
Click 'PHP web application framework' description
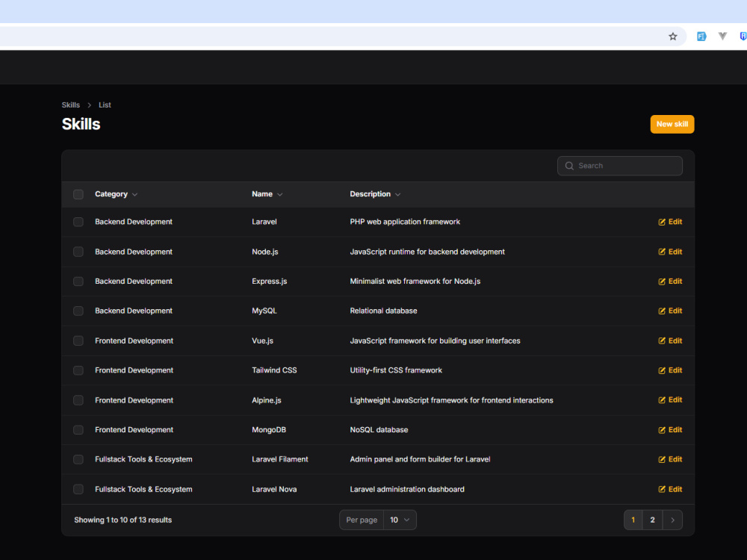coord(405,222)
